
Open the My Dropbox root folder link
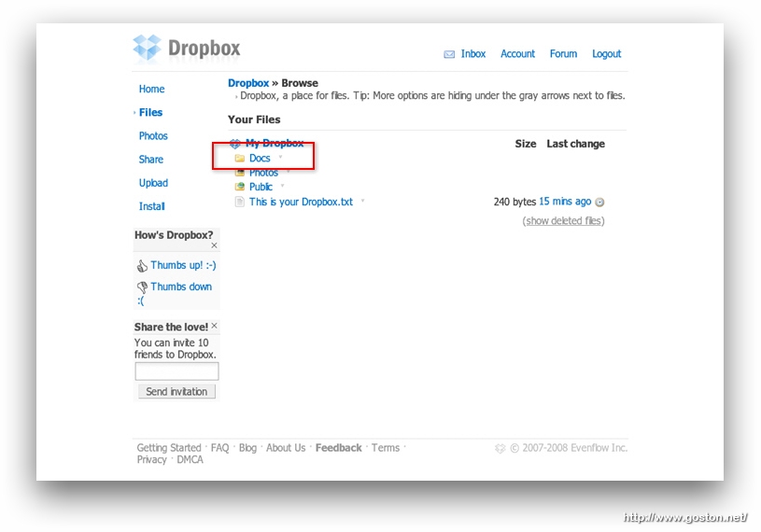275,143
